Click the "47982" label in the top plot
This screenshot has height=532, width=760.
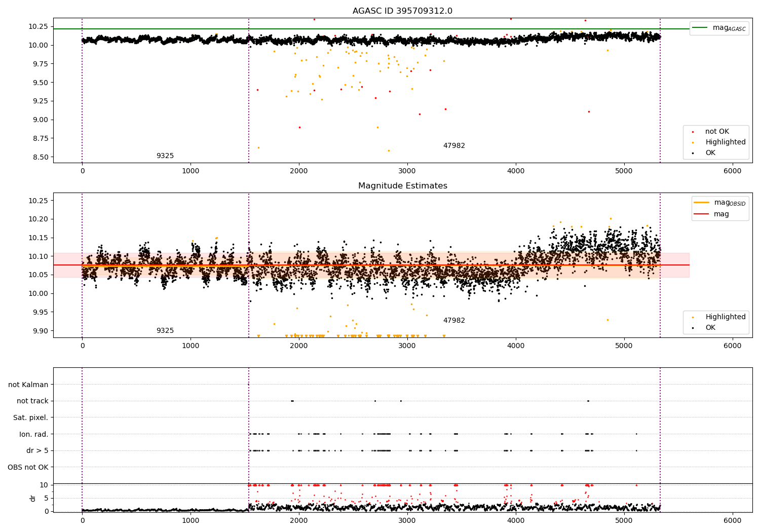[x=454, y=146]
